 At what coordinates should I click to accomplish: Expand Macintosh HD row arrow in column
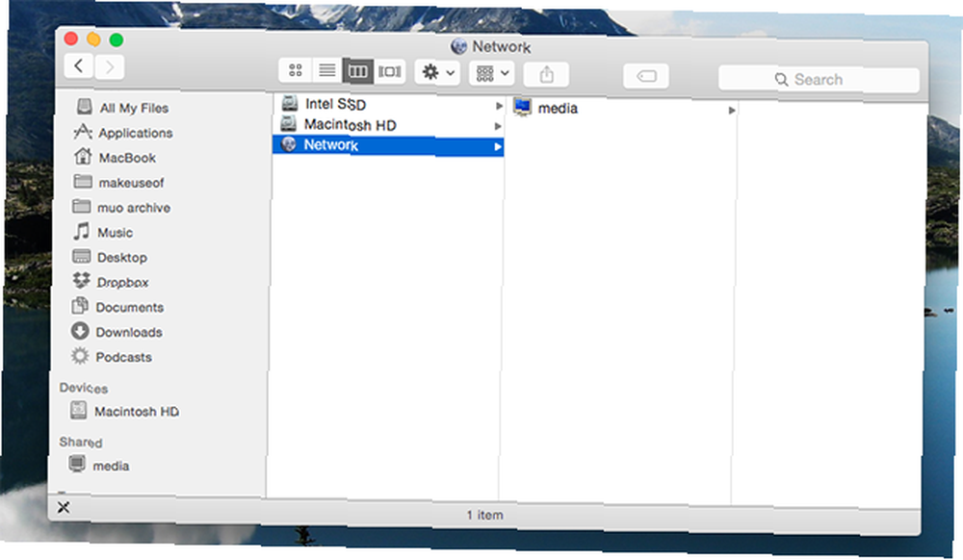pos(498,126)
